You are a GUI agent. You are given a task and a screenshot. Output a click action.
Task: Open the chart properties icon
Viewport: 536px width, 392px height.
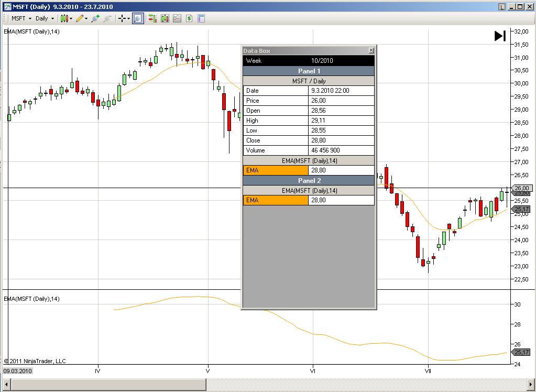[x=201, y=18]
